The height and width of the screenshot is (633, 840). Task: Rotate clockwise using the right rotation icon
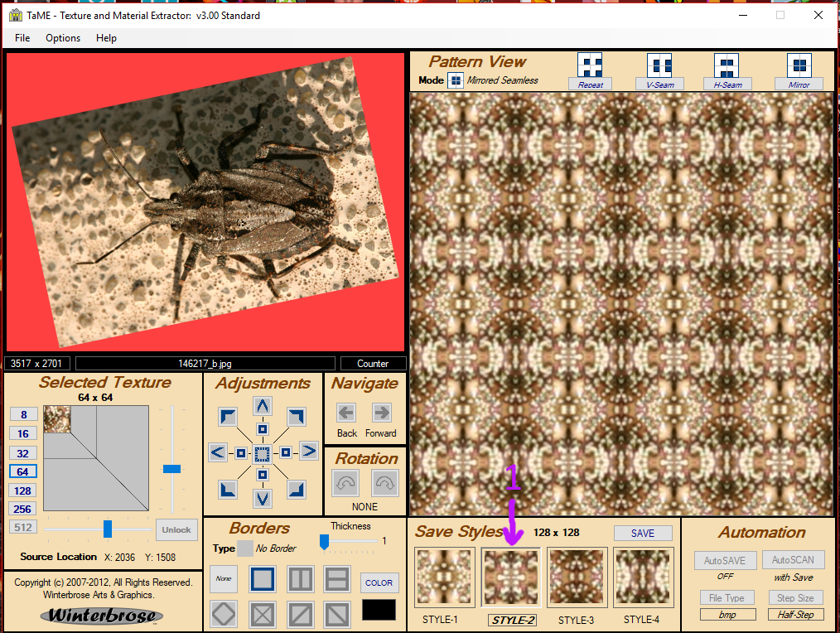(384, 483)
